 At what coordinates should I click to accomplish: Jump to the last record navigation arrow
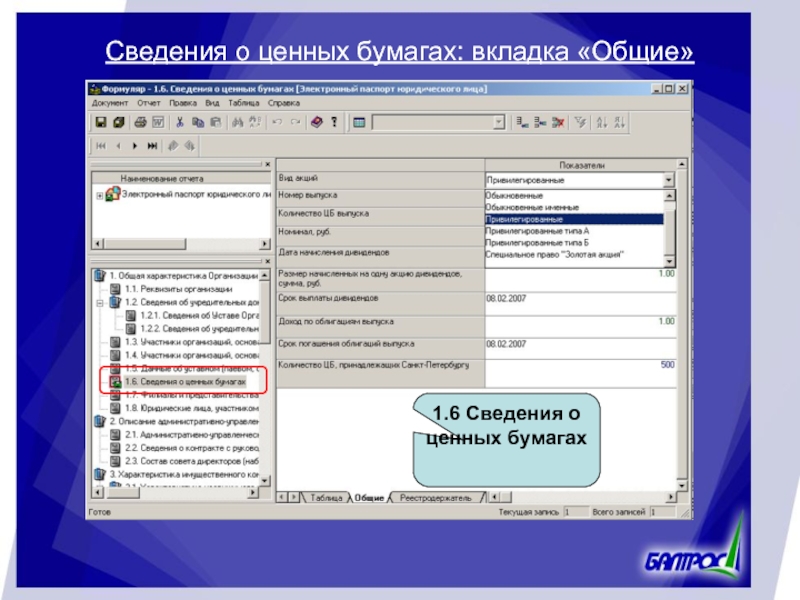point(152,145)
